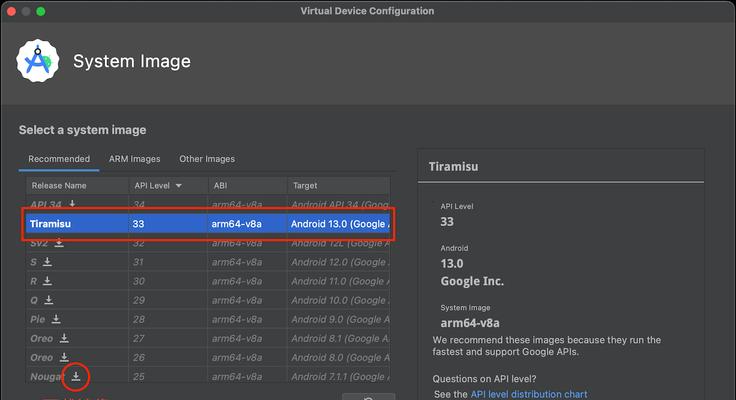The width and height of the screenshot is (736, 400).
Task: Zoom the window with green button
Action: [x=41, y=11]
